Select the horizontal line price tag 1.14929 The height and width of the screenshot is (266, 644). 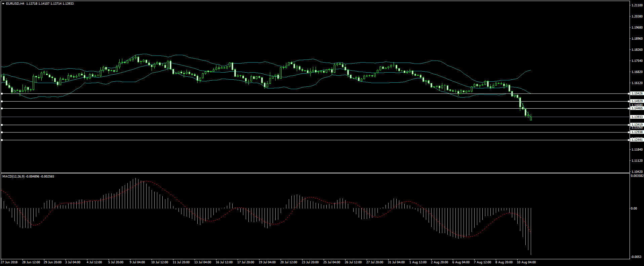click(637, 101)
